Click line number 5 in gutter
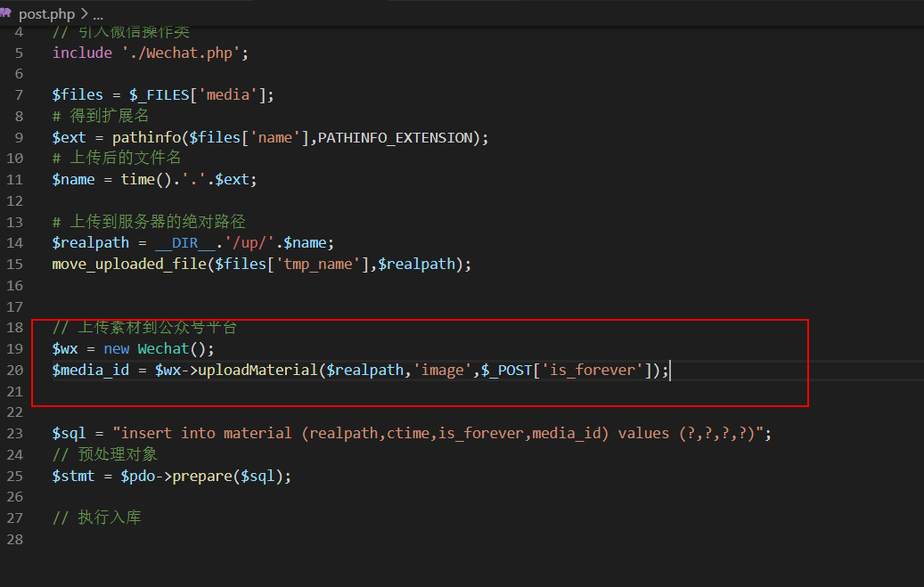This screenshot has width=924, height=587. (19, 53)
